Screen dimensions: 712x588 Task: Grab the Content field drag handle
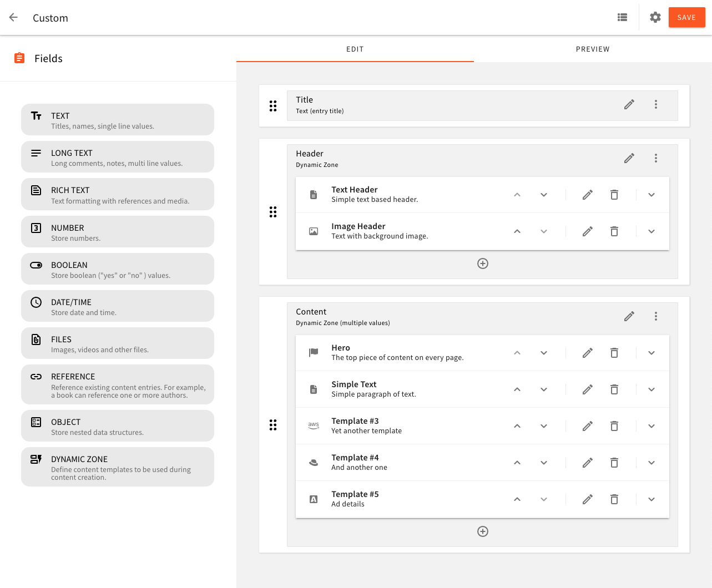[x=273, y=425]
